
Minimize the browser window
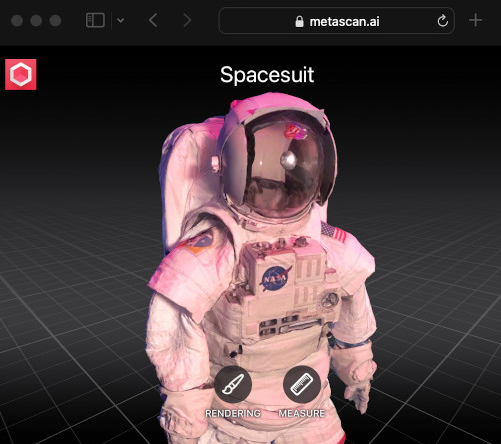36,21
